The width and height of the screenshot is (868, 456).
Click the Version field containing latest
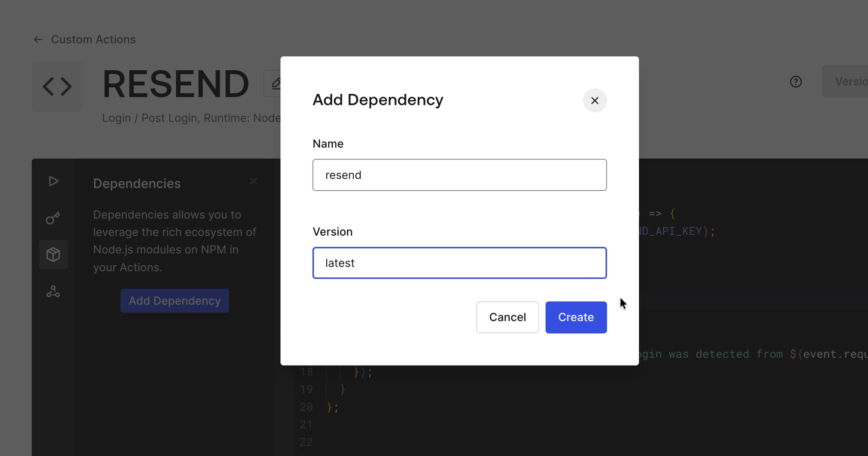459,263
